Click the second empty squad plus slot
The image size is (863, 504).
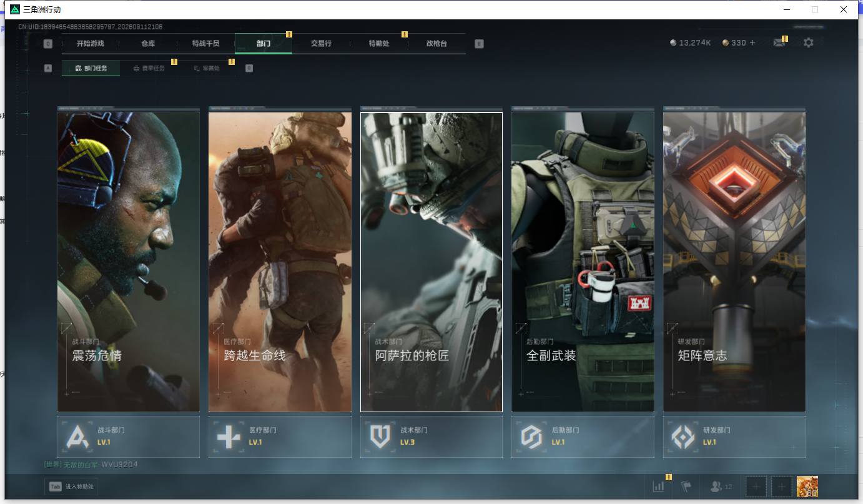click(781, 487)
